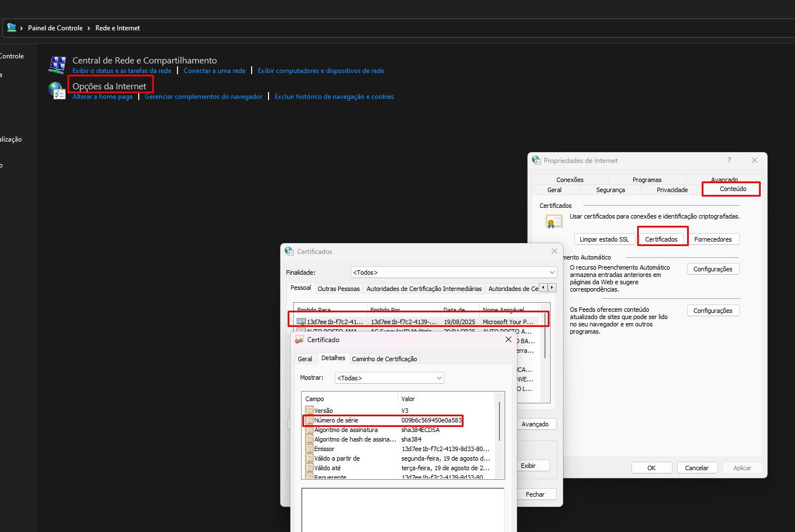Switch to the Segurança tab
This screenshot has width=795, height=532.
pyautogui.click(x=610, y=190)
